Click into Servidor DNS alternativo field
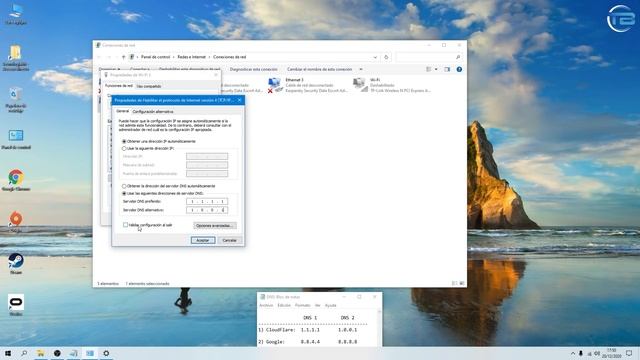This screenshot has width=640, height=360. pos(207,210)
